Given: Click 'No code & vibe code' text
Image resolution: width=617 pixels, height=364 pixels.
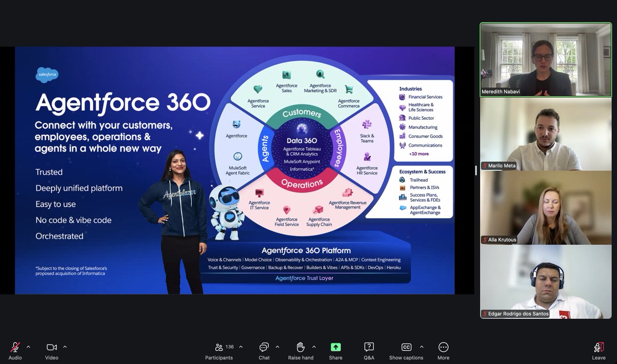Looking at the screenshot, I should click(74, 220).
